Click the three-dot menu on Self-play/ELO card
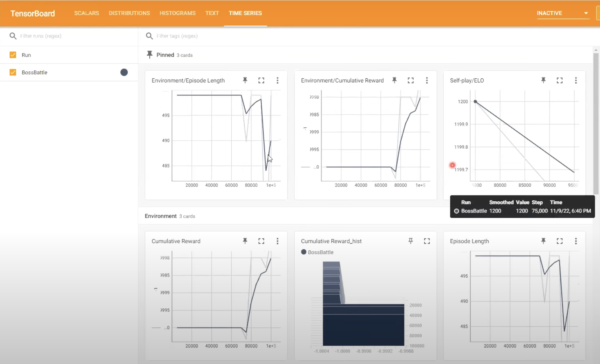 (576, 81)
